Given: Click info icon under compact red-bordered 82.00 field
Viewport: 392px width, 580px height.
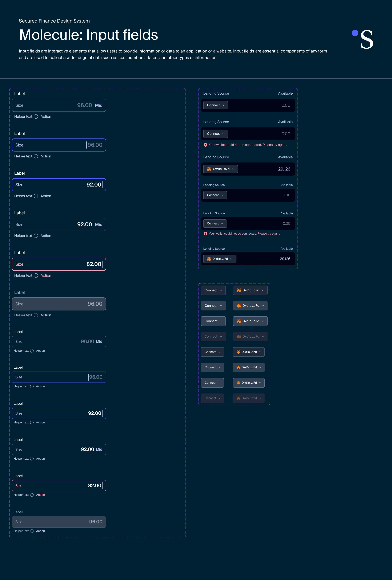Looking at the screenshot, I should click(32, 495).
